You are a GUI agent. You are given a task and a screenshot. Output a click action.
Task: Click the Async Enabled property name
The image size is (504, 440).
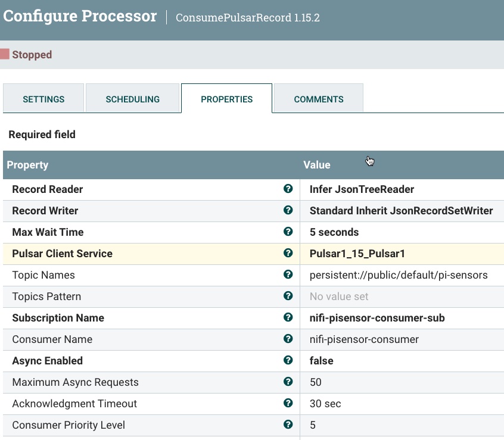pos(48,361)
